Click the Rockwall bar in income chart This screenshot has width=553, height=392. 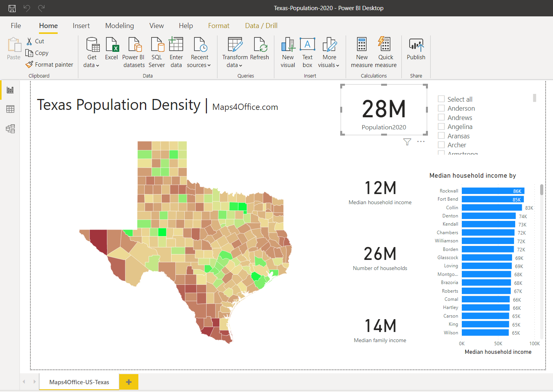point(493,191)
